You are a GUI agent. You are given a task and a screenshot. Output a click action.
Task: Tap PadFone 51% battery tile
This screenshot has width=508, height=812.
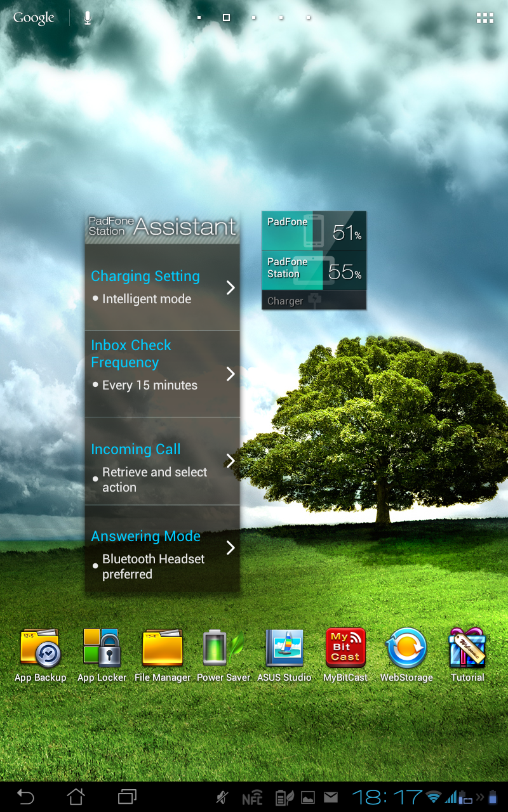(314, 231)
